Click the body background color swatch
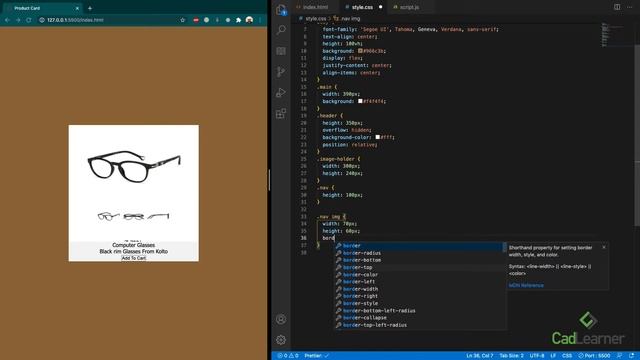Viewport: 640px width, 360px height. point(360,51)
